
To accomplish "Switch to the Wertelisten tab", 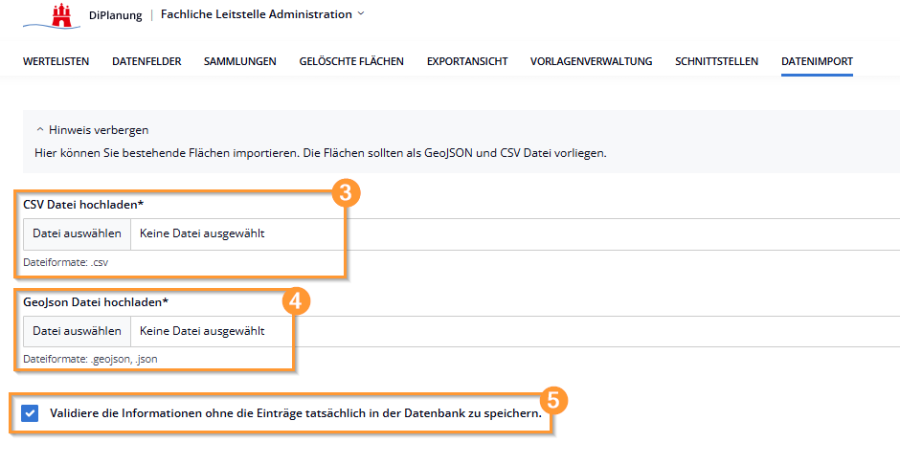I will (x=56, y=61).
